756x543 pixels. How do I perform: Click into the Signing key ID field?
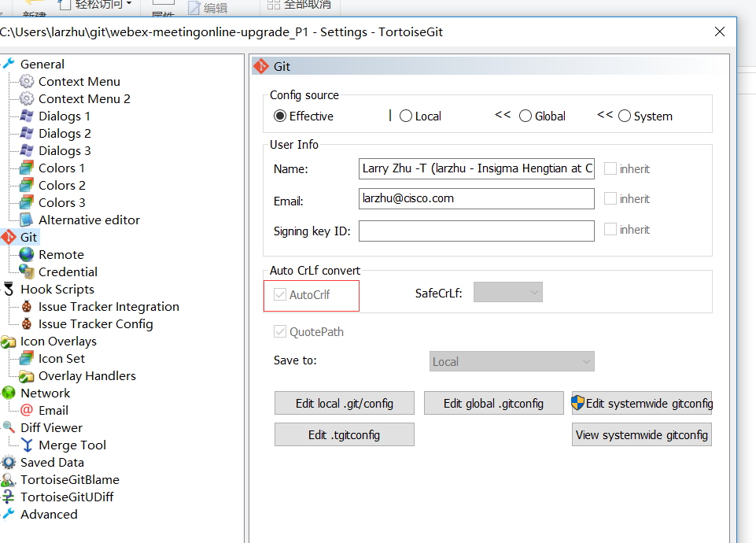[x=477, y=231]
